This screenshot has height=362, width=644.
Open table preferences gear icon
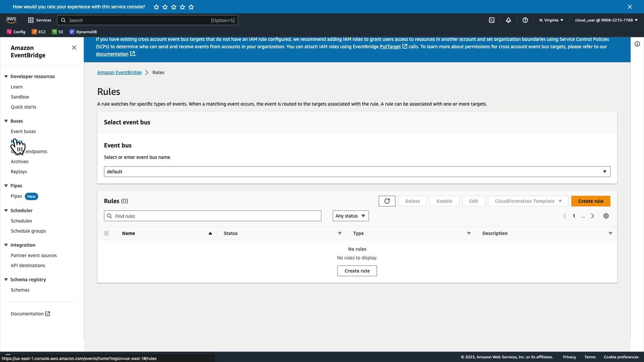(x=606, y=216)
